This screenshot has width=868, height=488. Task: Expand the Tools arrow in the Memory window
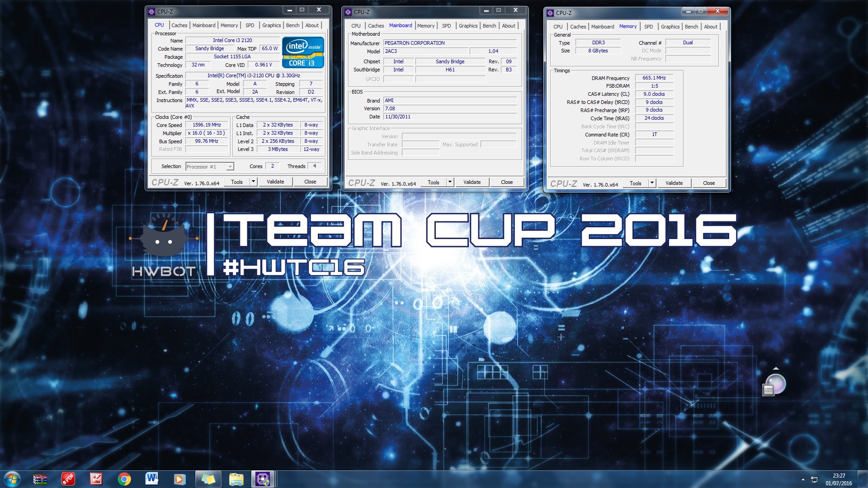pos(652,183)
